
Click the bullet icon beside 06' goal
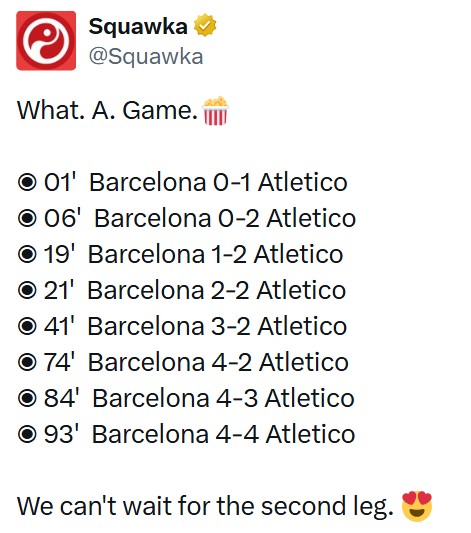coord(27,218)
